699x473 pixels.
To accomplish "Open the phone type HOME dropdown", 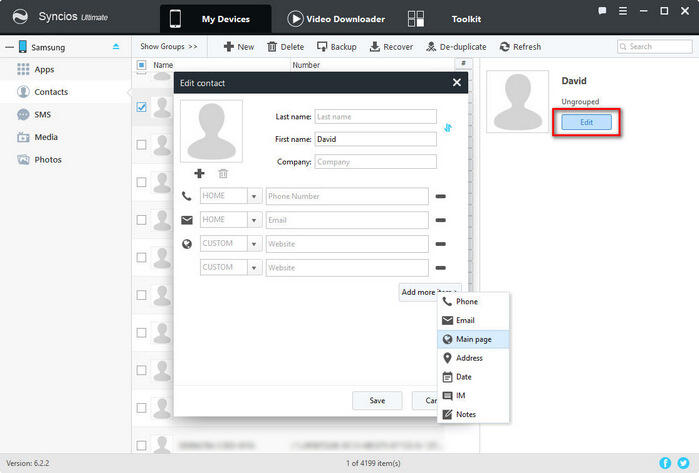I will [254, 197].
